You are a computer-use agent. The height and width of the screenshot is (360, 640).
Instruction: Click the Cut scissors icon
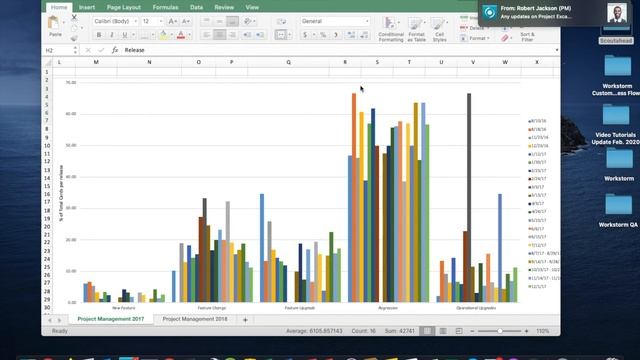74,17
